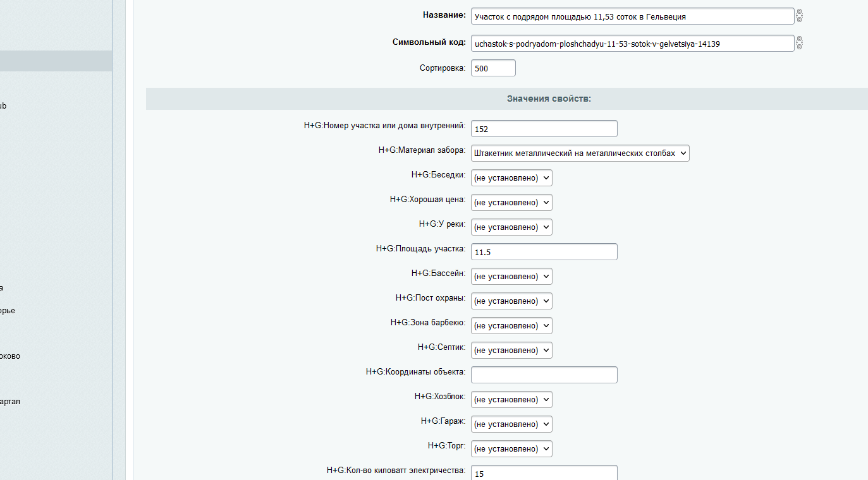Image resolution: width=868 pixels, height=480 pixels.
Task: Expand the Хорошая цена dropdown
Action: (x=511, y=203)
